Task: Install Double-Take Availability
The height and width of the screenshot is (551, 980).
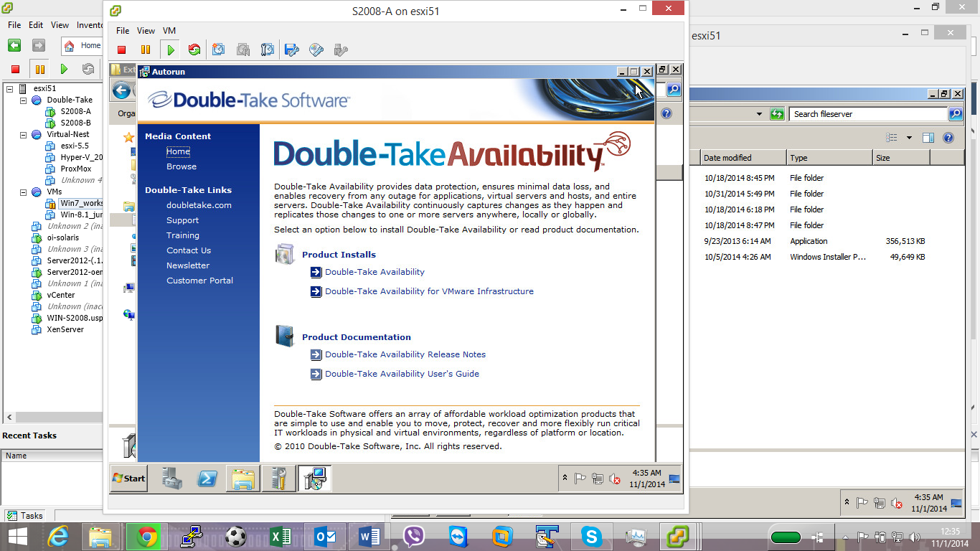Action: coord(374,272)
